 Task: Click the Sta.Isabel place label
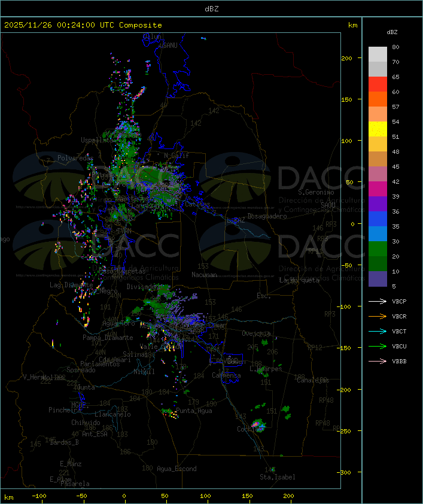click(x=278, y=477)
